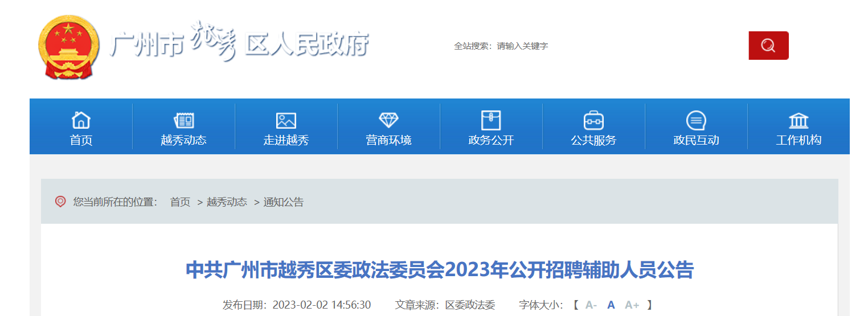Go to 通知公告 in the breadcrumb

[283, 202]
